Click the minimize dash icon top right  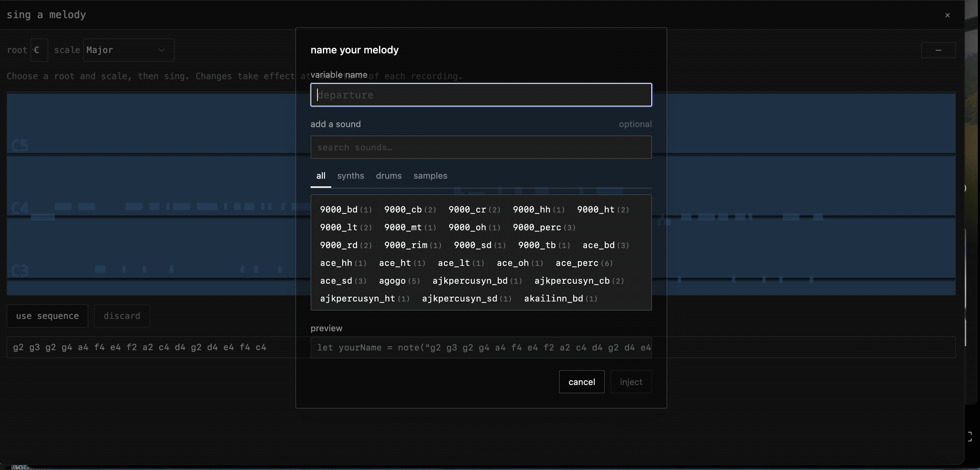[938, 50]
